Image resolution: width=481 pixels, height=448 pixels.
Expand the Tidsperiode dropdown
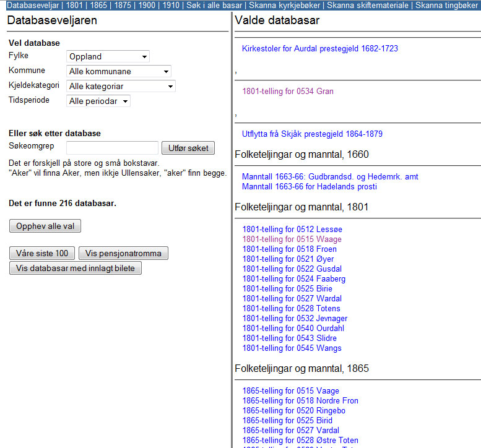[x=98, y=101]
